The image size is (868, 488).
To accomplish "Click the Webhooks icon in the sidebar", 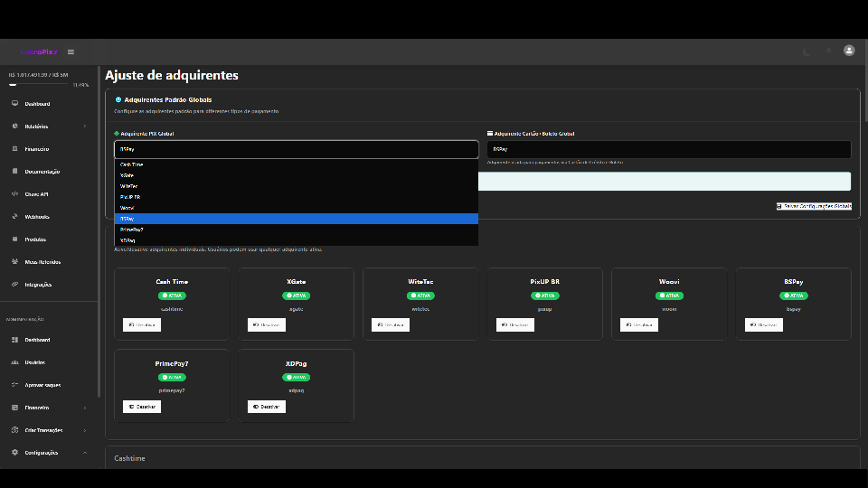I will click(x=15, y=217).
